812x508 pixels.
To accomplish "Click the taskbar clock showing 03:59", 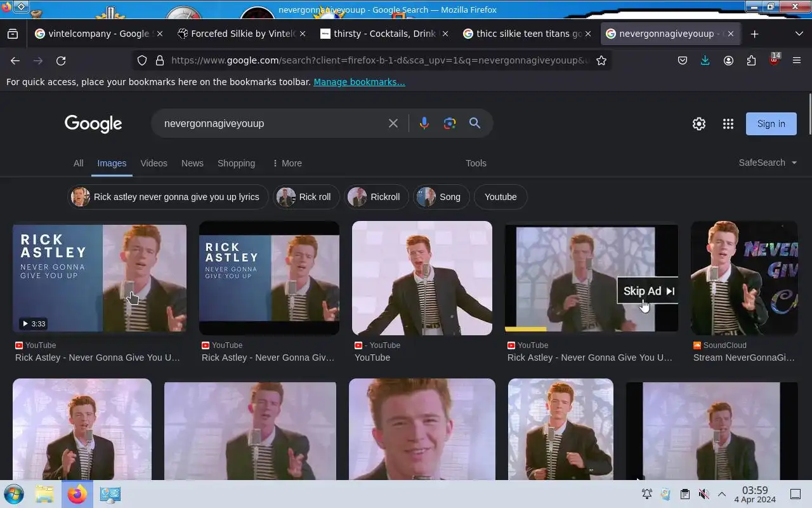I will (x=755, y=494).
